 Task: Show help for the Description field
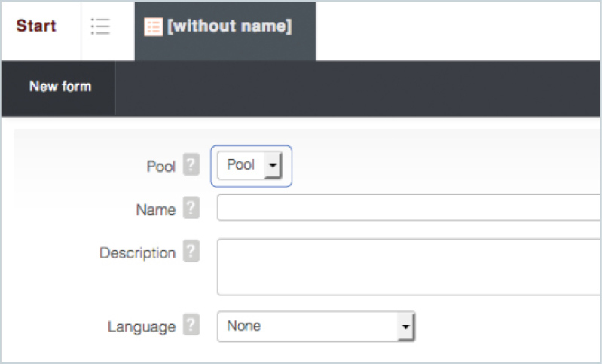[x=191, y=252]
